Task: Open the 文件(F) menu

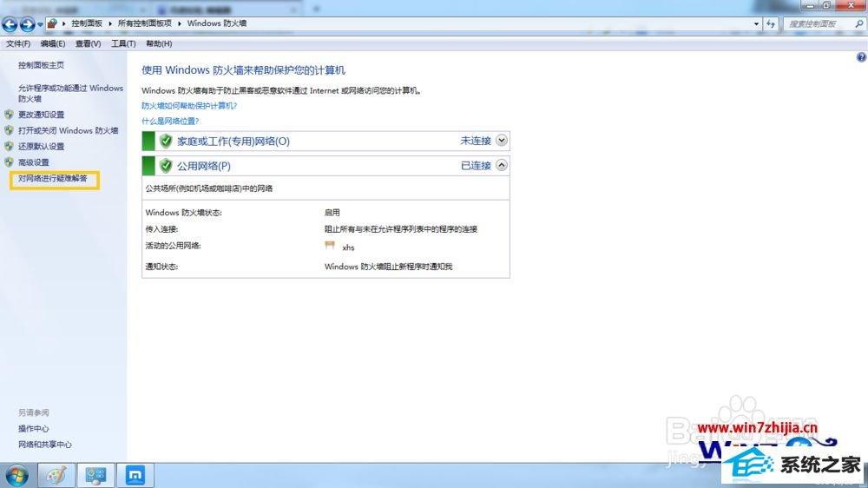Action: point(18,43)
